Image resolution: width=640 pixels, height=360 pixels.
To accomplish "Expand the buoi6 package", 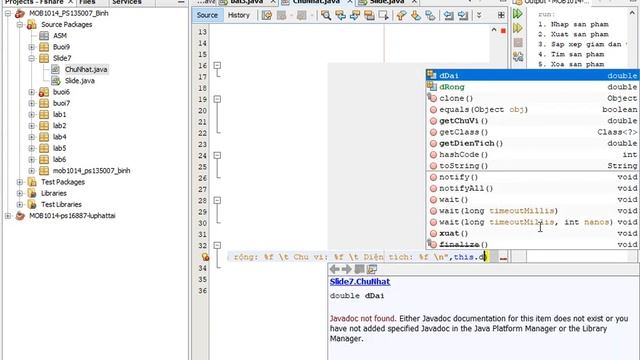I will pyautogui.click(x=31, y=92).
